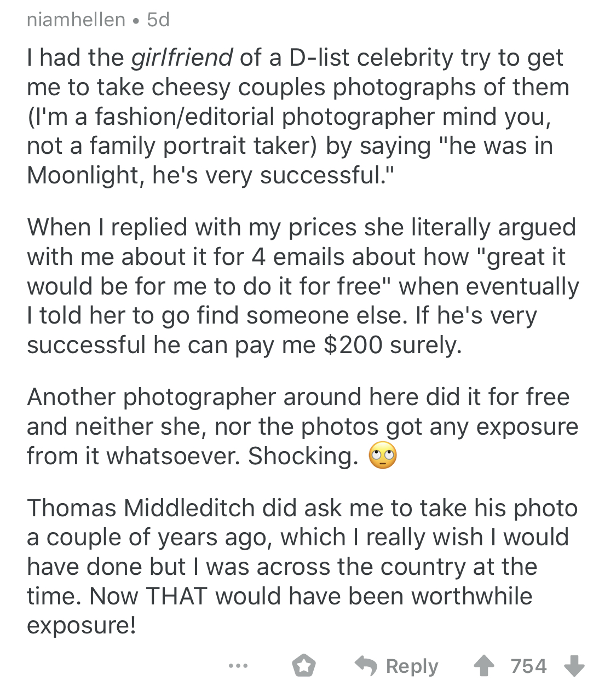Click the final word exposure! in the comment
This screenshot has width=616, height=686.
[x=81, y=625]
